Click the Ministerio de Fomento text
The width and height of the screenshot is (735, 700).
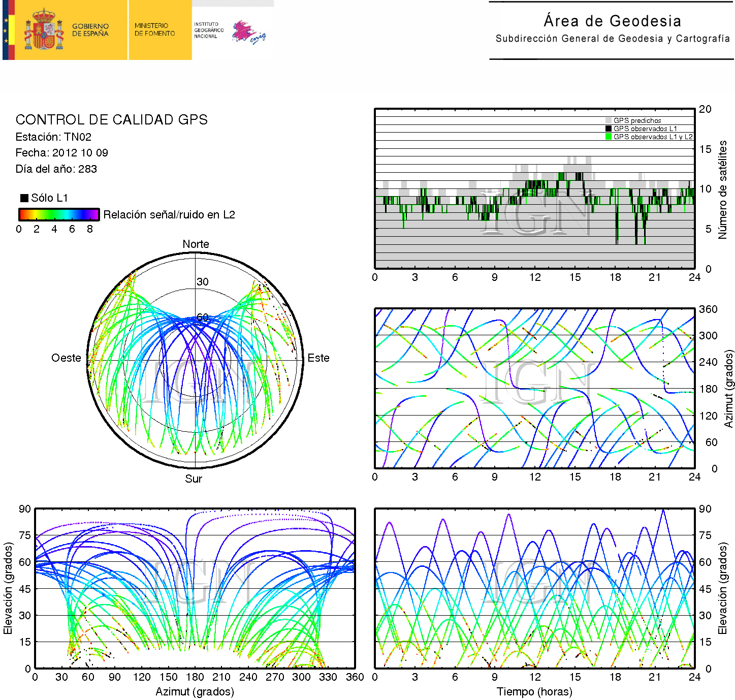coord(154,29)
